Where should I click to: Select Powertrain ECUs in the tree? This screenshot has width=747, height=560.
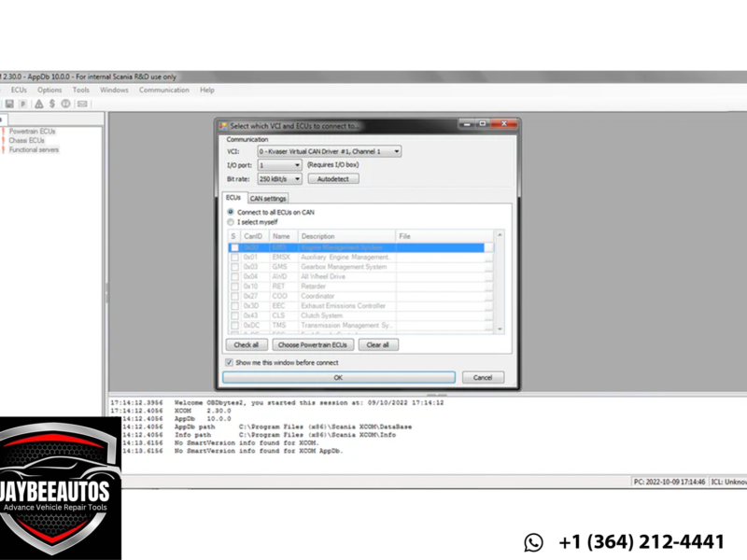tap(32, 132)
